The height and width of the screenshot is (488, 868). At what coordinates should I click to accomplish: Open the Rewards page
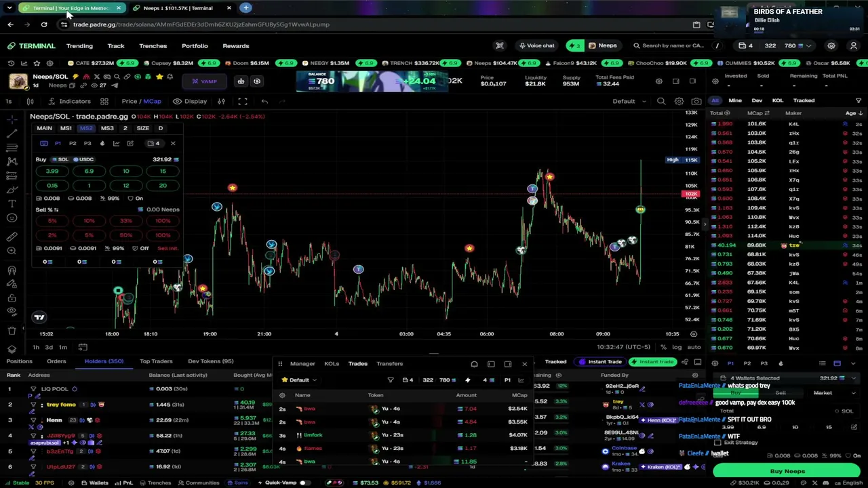tap(236, 46)
